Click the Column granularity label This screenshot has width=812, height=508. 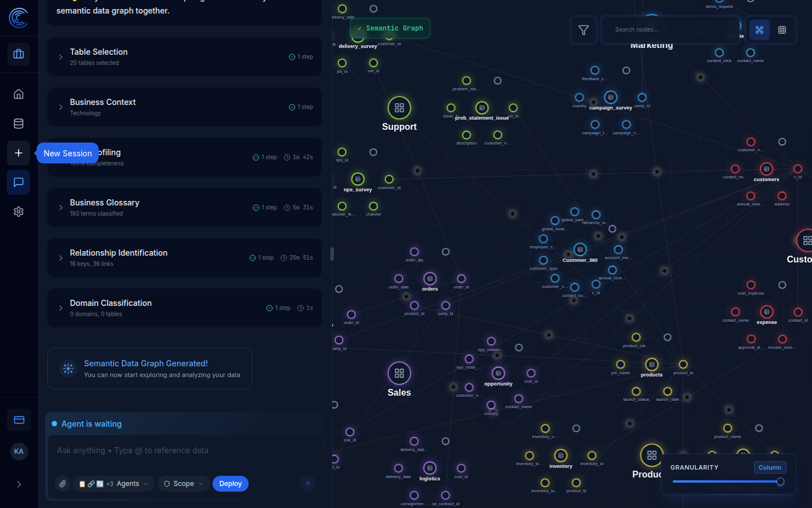pyautogui.click(x=770, y=467)
